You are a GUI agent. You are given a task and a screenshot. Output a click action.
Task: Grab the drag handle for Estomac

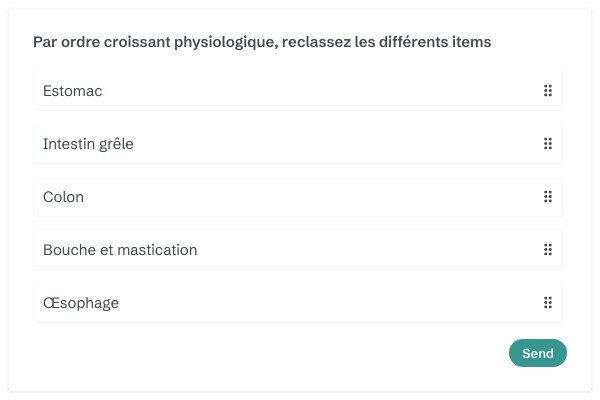coord(548,91)
